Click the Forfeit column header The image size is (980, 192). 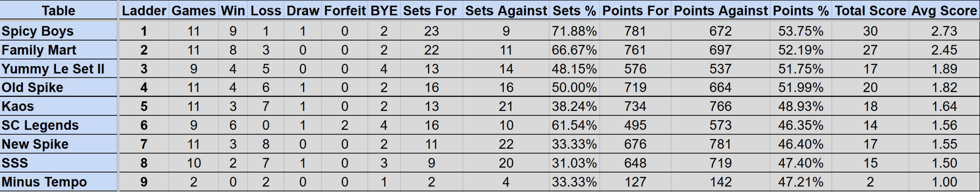[x=345, y=11]
